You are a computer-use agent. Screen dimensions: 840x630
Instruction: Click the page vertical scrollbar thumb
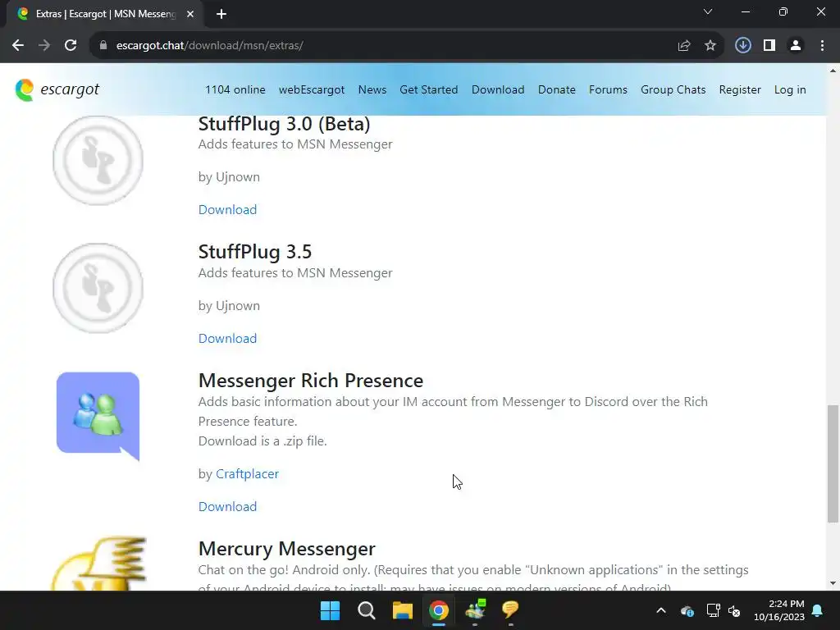[x=833, y=464]
